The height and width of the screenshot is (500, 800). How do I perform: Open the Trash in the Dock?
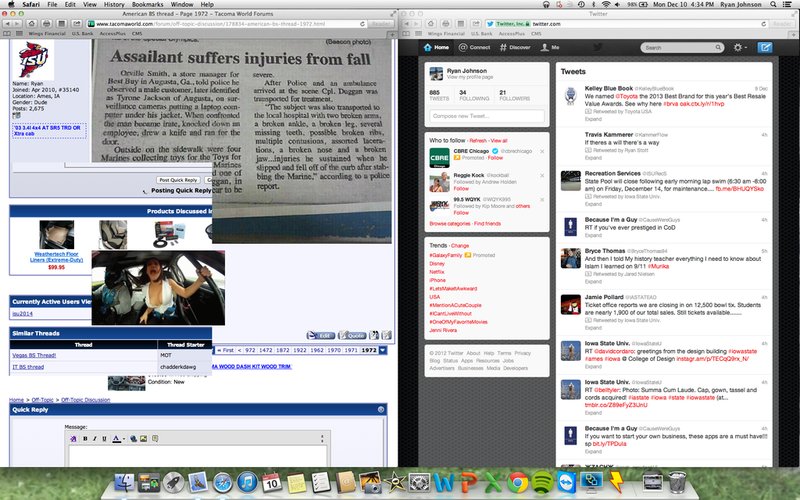tap(677, 482)
